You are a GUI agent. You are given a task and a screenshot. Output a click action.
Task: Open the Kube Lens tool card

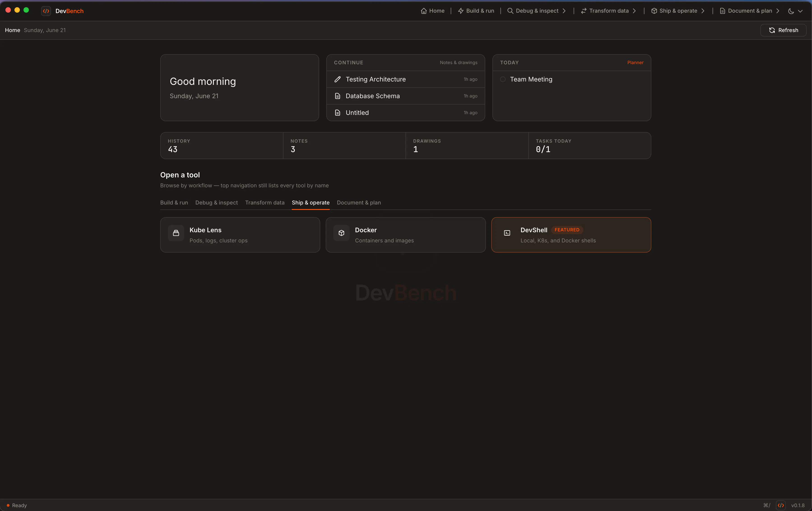click(x=240, y=235)
